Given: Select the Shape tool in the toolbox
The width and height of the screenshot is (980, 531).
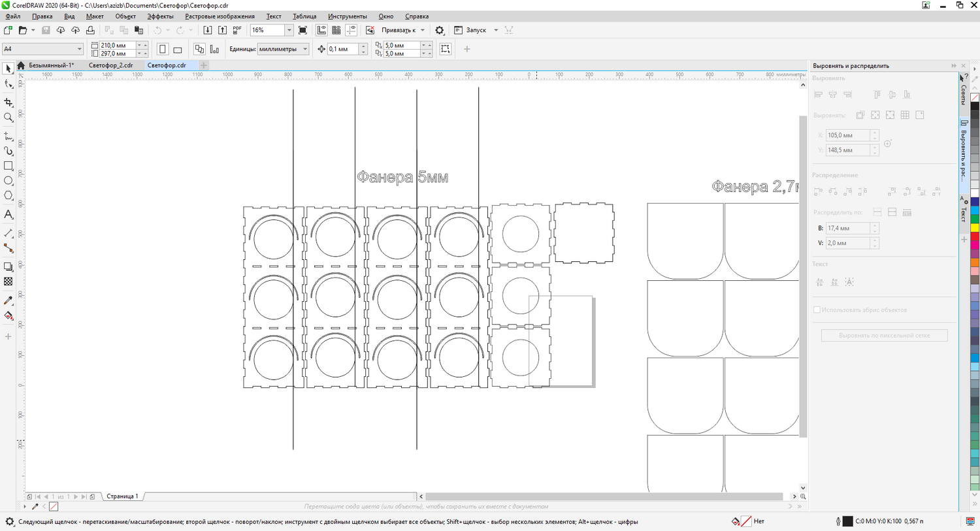Looking at the screenshot, I should pyautogui.click(x=8, y=84).
